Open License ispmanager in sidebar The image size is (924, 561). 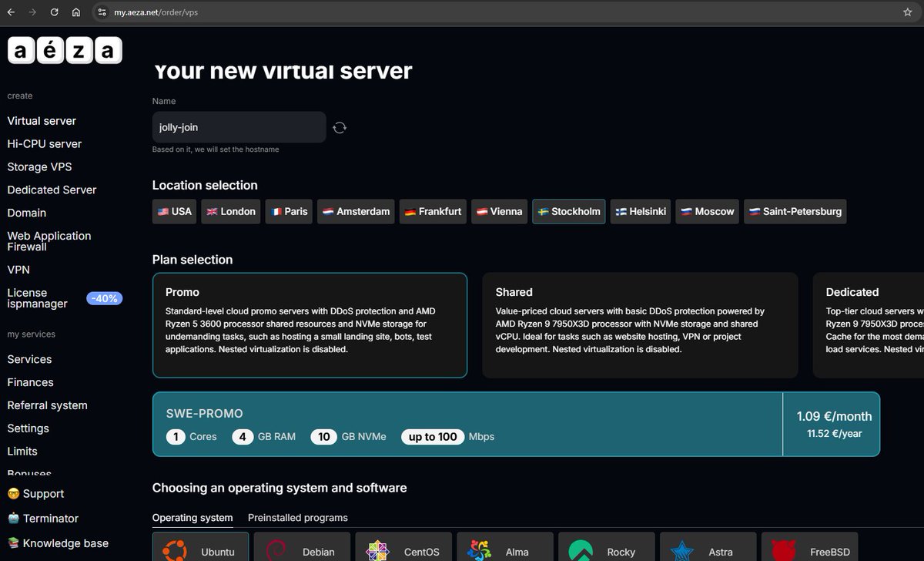[x=38, y=298]
